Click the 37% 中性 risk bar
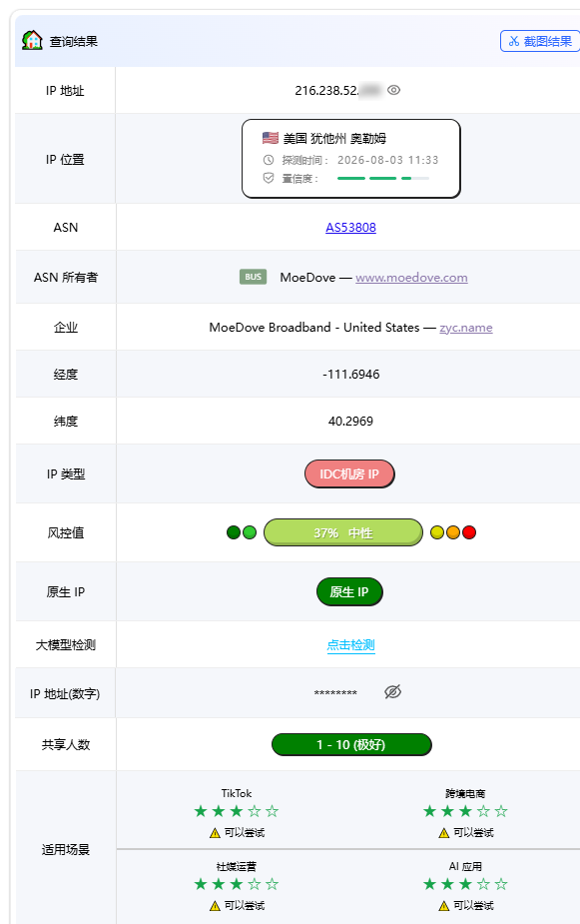580x924 pixels. [x=343, y=532]
